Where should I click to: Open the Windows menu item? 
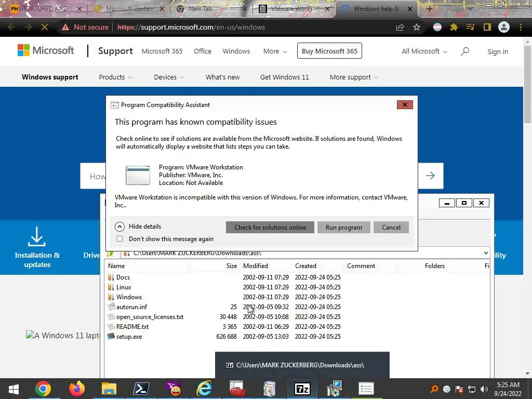(236, 51)
